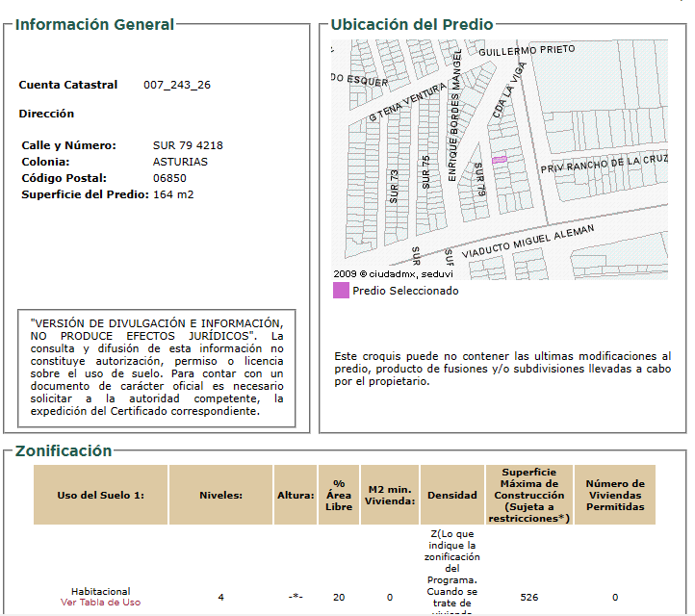The height and width of the screenshot is (616, 695).
Task: Click the Número de Viviendas Permitidas header
Action: coord(615,495)
